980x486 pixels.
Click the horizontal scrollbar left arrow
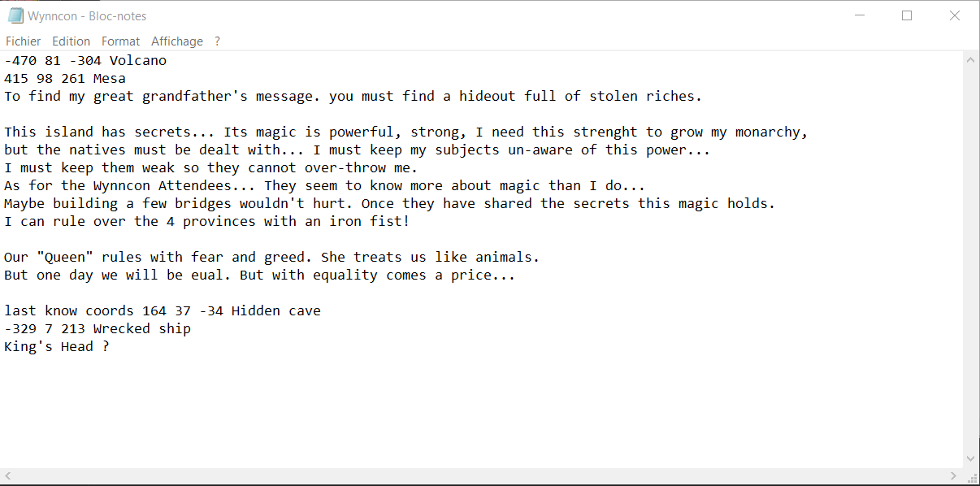pyautogui.click(x=8, y=476)
